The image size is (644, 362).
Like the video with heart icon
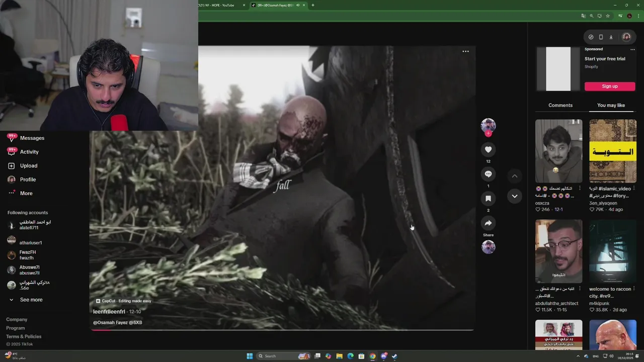coord(488,149)
